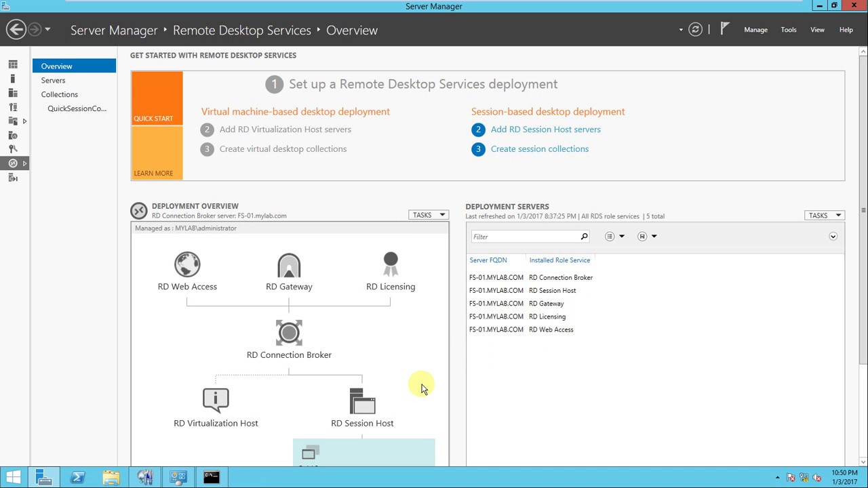Select the RD Licensing server row
This screenshot has height=488, width=868.
point(654,316)
